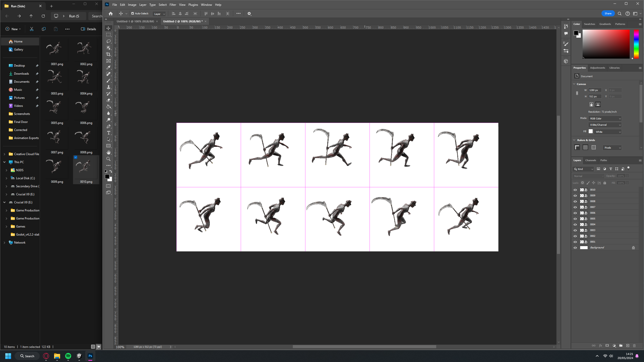
Task: Select the Eraser tool
Action: coord(108,100)
